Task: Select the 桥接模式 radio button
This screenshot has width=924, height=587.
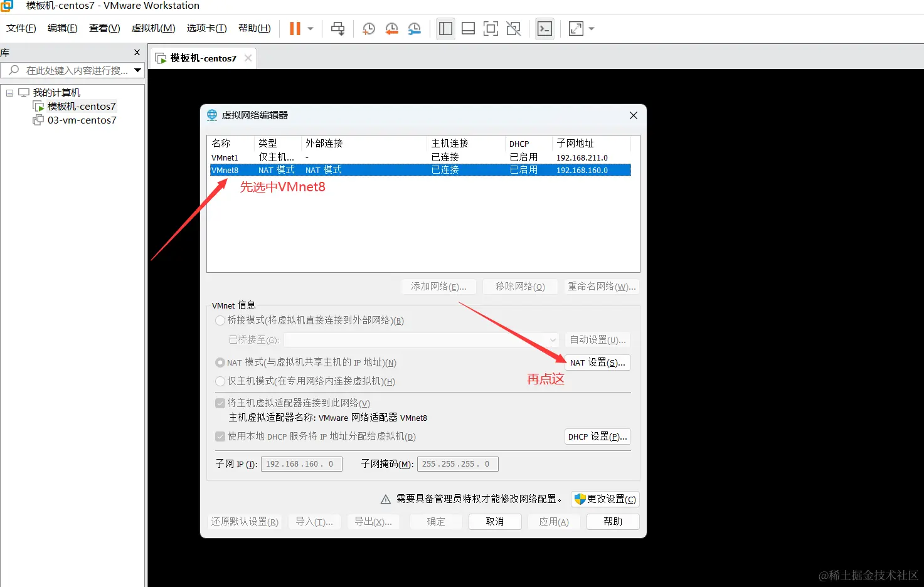Action: tap(220, 320)
